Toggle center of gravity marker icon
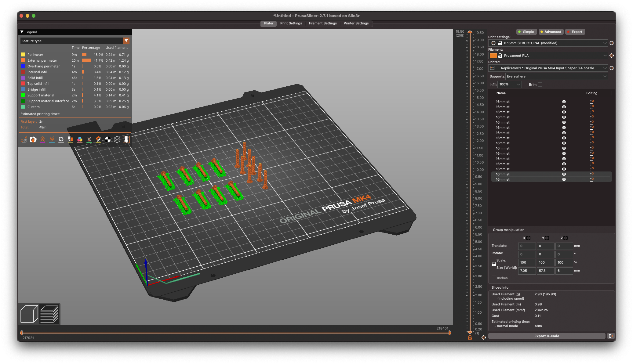The height and width of the screenshot is (364, 633). pyautogui.click(x=108, y=140)
